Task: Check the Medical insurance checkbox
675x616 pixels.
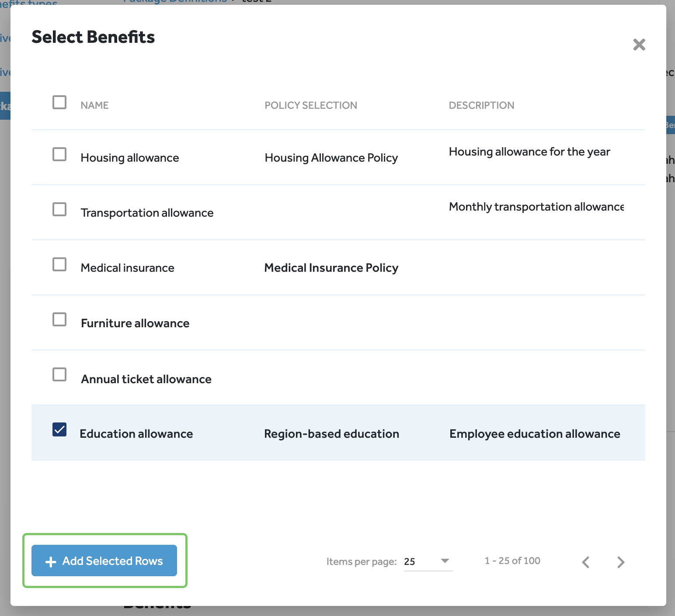Action: (59, 264)
